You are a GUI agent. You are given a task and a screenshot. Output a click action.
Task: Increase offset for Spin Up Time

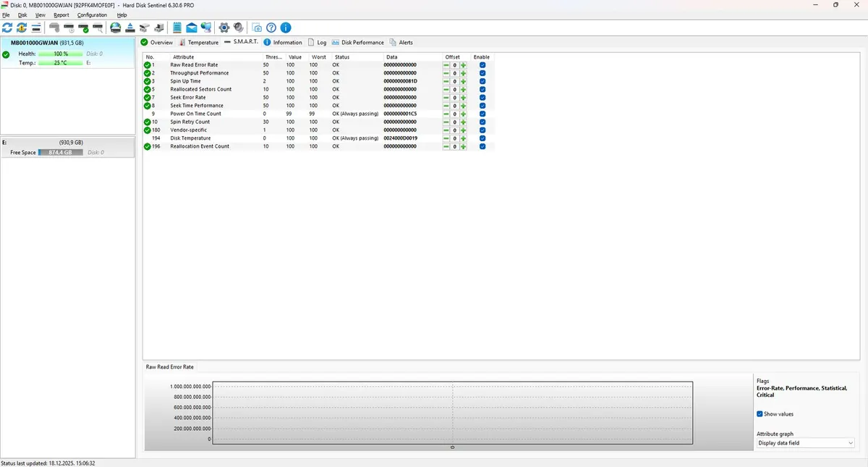(x=463, y=81)
